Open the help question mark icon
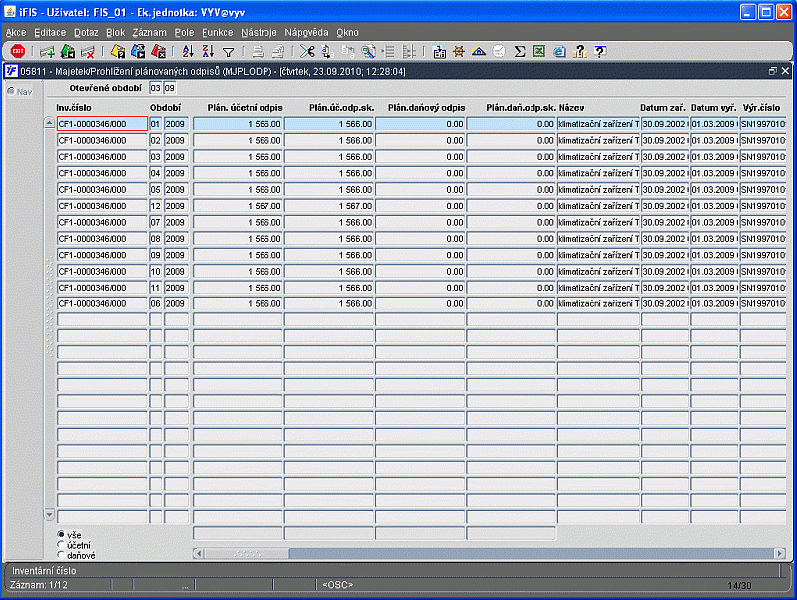The height and width of the screenshot is (600, 797). 599,51
